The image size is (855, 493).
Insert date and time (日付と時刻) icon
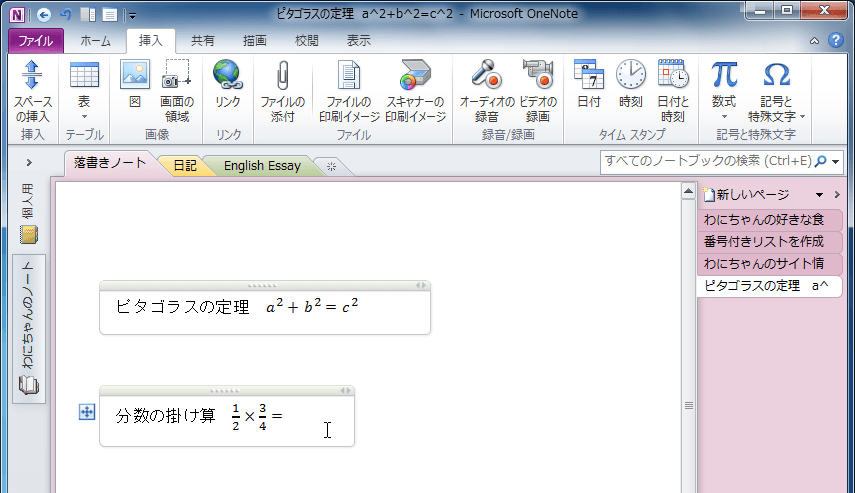tap(673, 75)
